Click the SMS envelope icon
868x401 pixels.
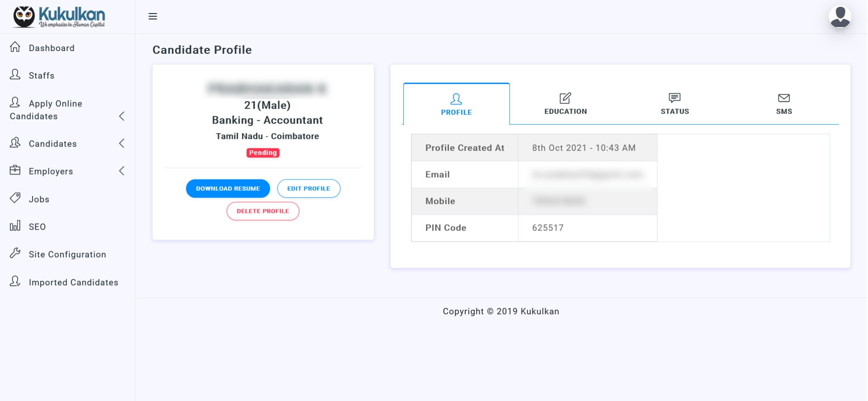(783, 98)
